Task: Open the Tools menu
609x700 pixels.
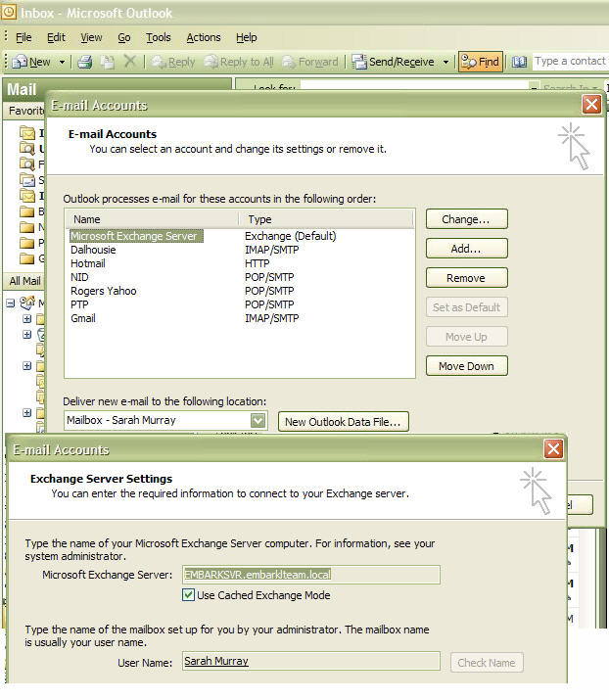Action: pyautogui.click(x=159, y=37)
